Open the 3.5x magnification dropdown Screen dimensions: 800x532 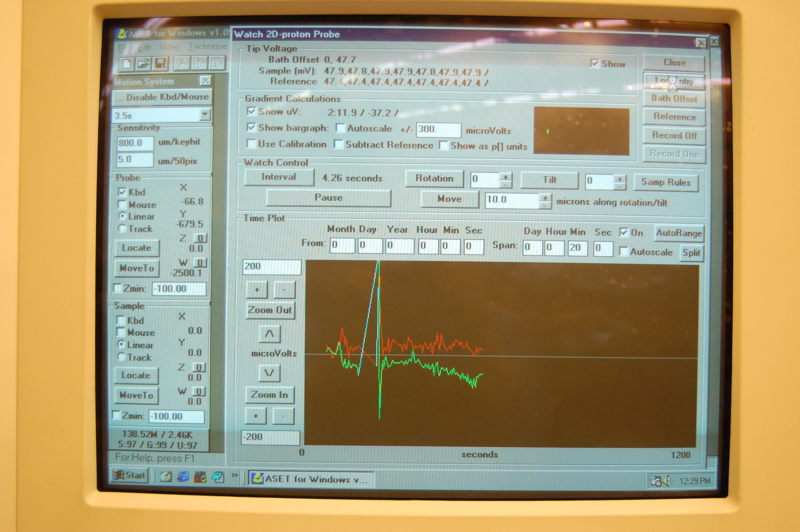205,115
